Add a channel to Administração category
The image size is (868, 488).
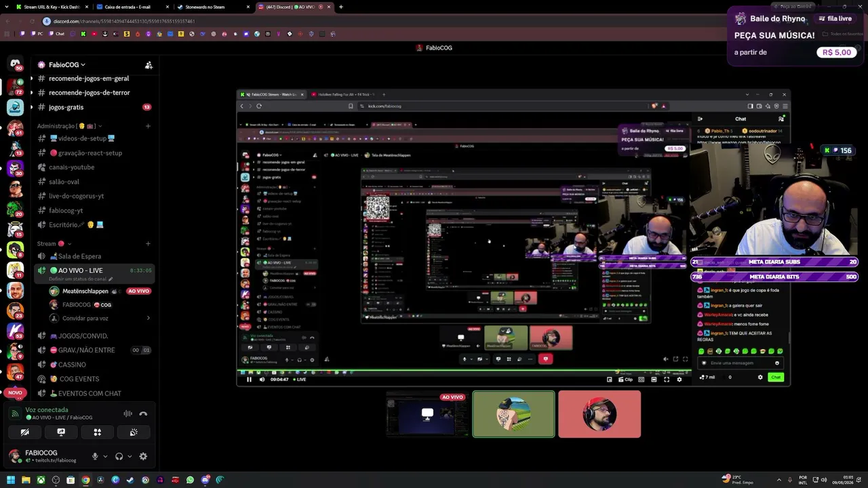coord(148,126)
